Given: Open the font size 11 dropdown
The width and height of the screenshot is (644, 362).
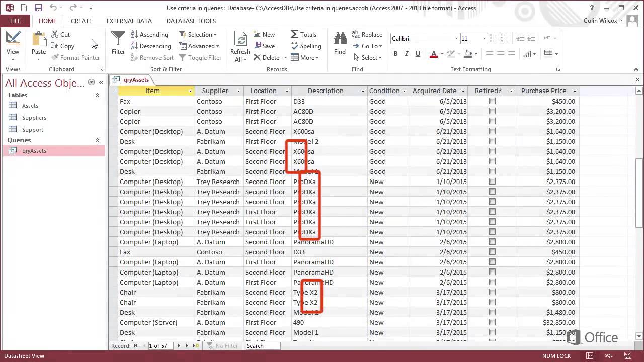Looking at the screenshot, I should click(484, 39).
